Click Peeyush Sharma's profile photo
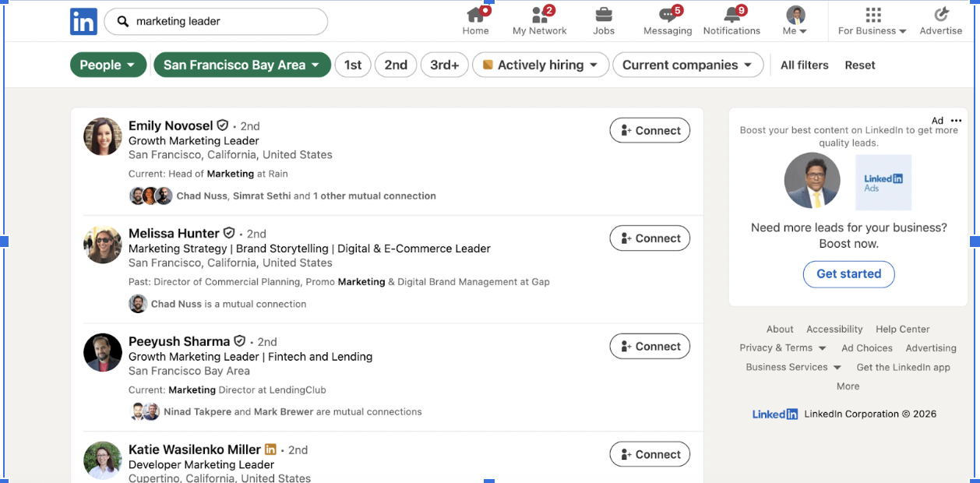Image resolution: width=980 pixels, height=483 pixels. [103, 352]
